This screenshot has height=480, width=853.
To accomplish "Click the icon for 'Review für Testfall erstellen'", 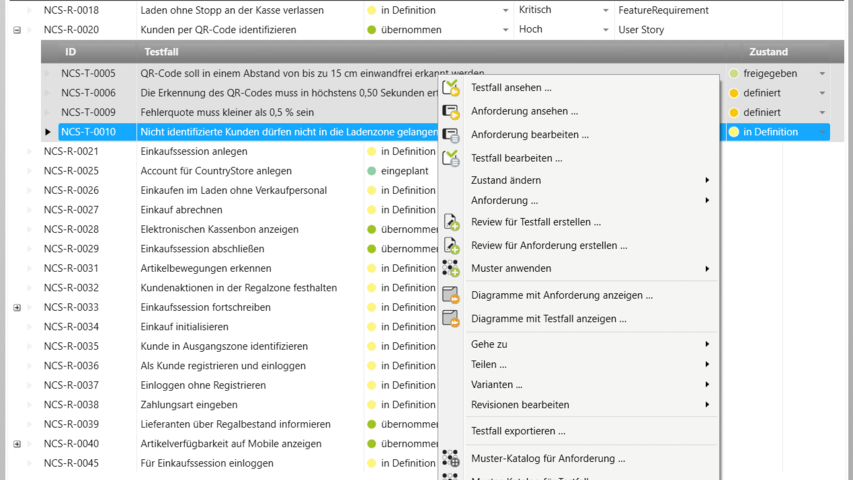I will coord(451,222).
